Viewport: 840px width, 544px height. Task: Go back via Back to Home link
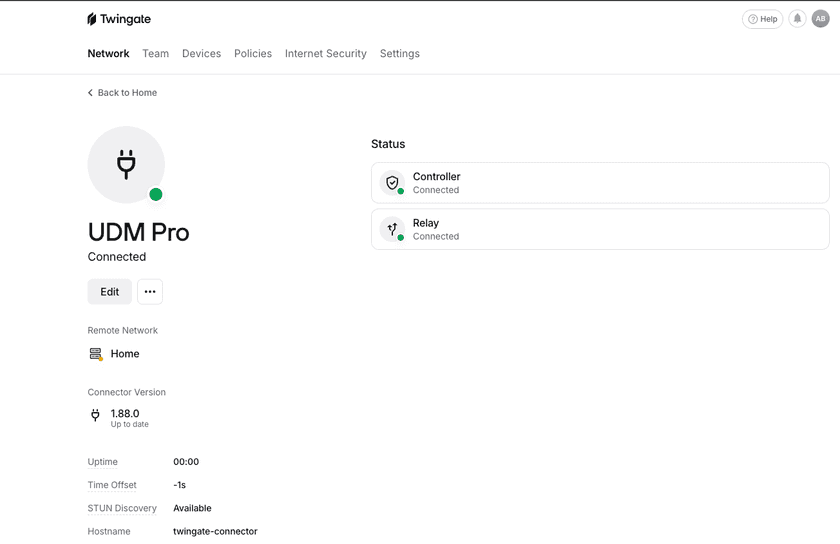pyautogui.click(x=122, y=93)
